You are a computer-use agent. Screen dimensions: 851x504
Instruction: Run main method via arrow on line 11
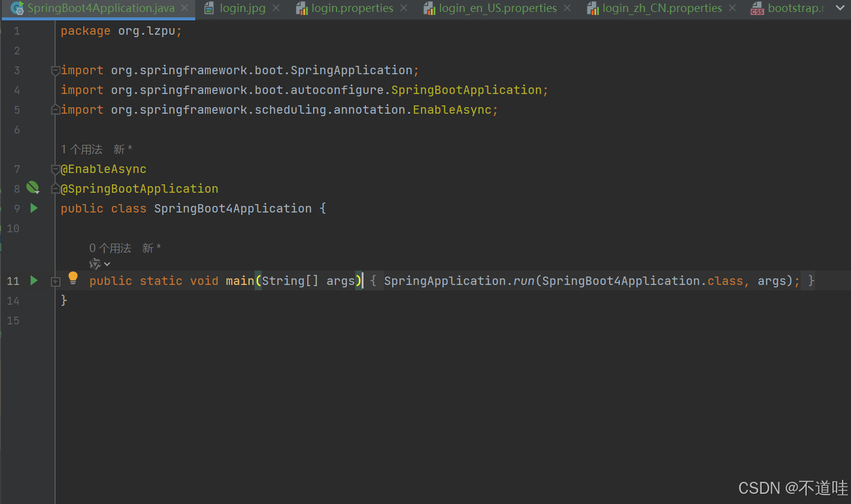(34, 281)
